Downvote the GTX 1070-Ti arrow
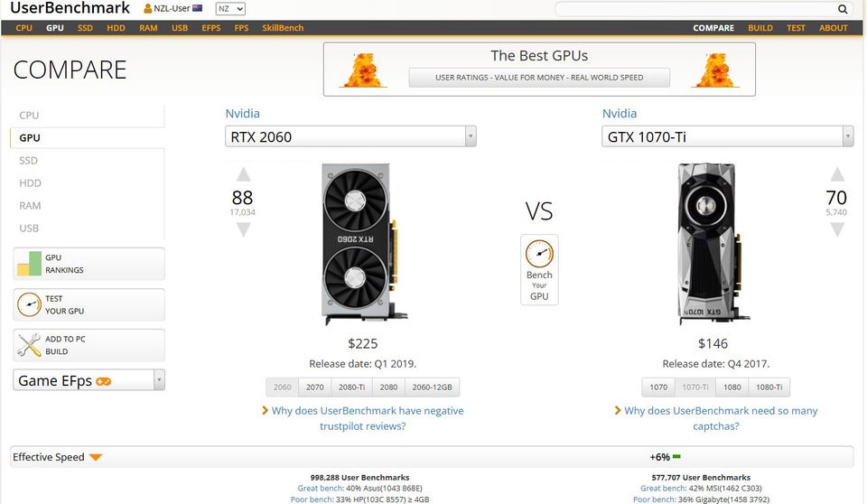Image resolution: width=867 pixels, height=504 pixels. tap(837, 229)
